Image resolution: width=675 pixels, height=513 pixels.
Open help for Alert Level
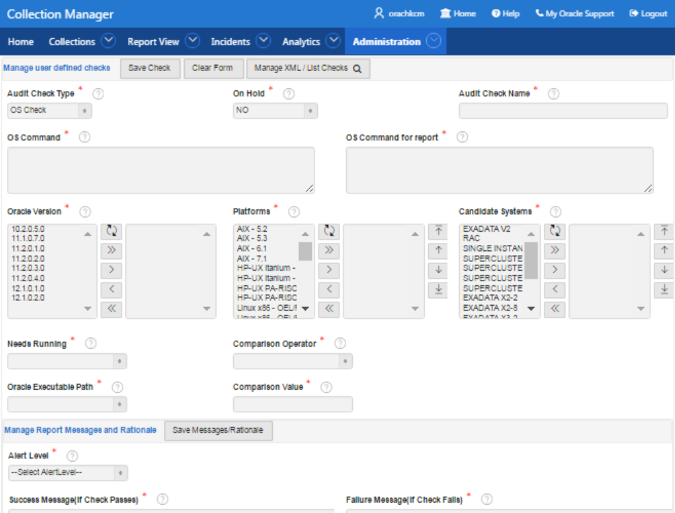click(x=72, y=456)
